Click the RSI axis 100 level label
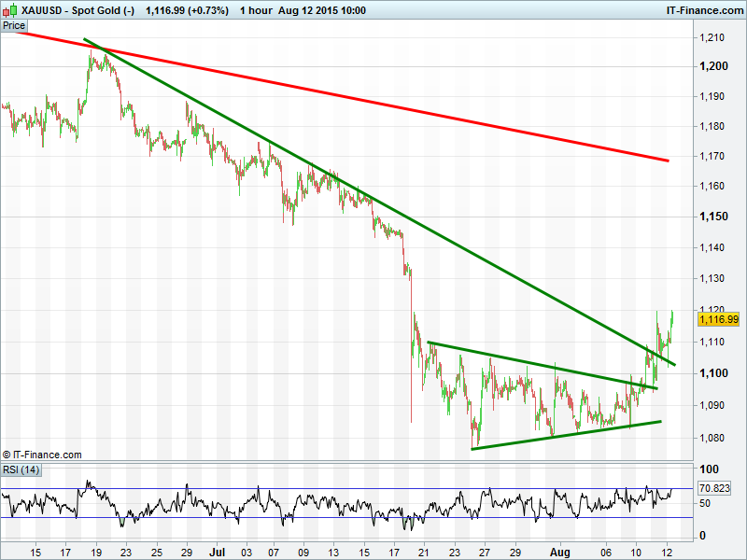The height and width of the screenshot is (560, 747). pyautogui.click(x=709, y=469)
